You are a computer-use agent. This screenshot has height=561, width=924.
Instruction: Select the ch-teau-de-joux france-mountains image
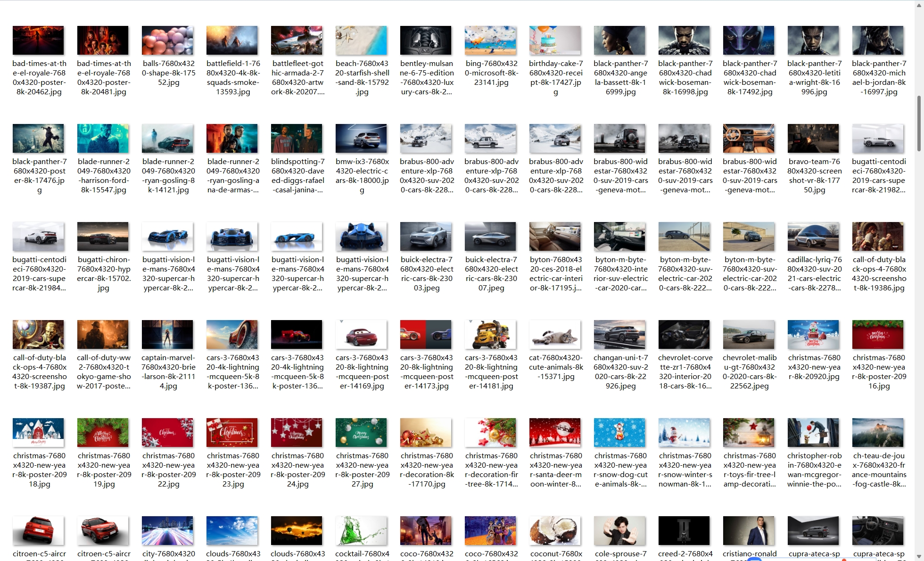pos(878,433)
